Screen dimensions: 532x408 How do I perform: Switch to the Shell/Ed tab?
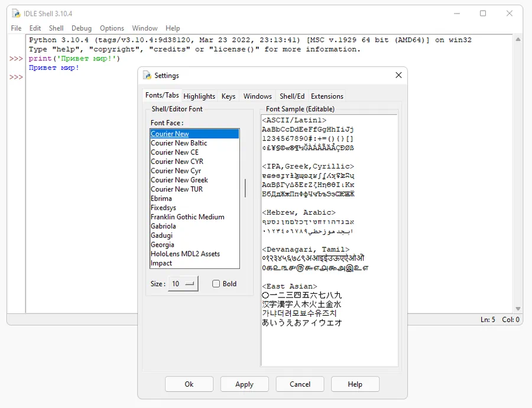291,96
